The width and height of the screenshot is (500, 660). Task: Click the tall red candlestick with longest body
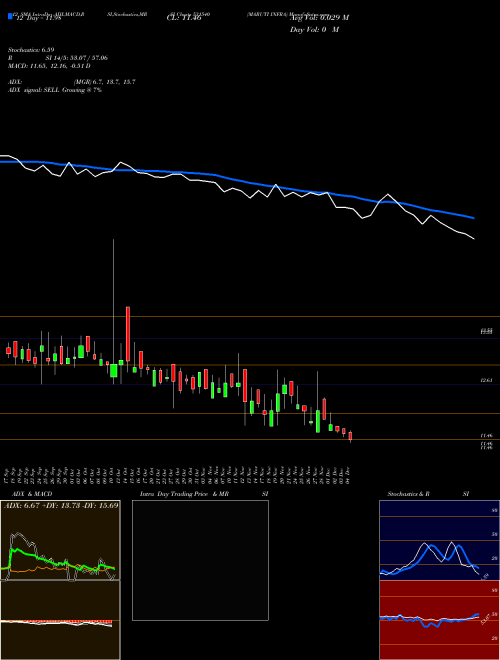[128, 334]
